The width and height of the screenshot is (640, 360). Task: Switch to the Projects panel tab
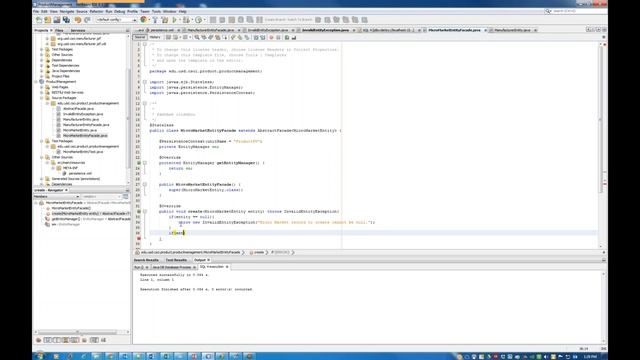tap(41, 31)
